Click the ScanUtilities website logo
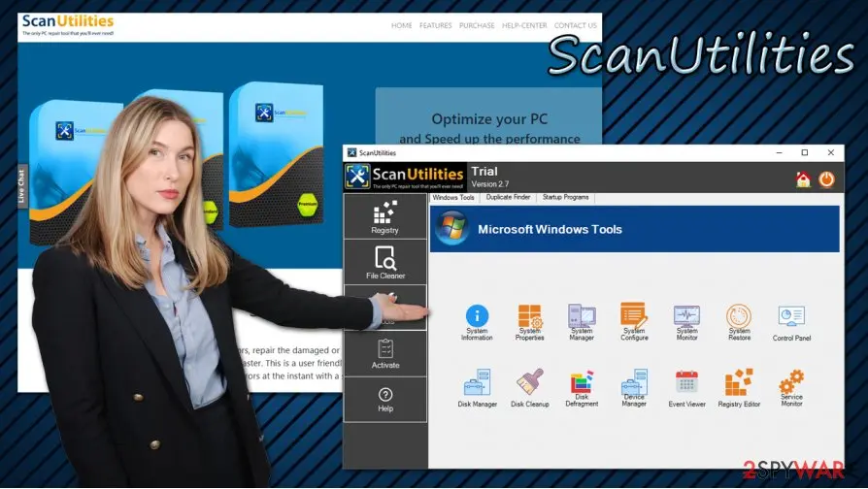The image size is (868, 489). click(x=68, y=25)
